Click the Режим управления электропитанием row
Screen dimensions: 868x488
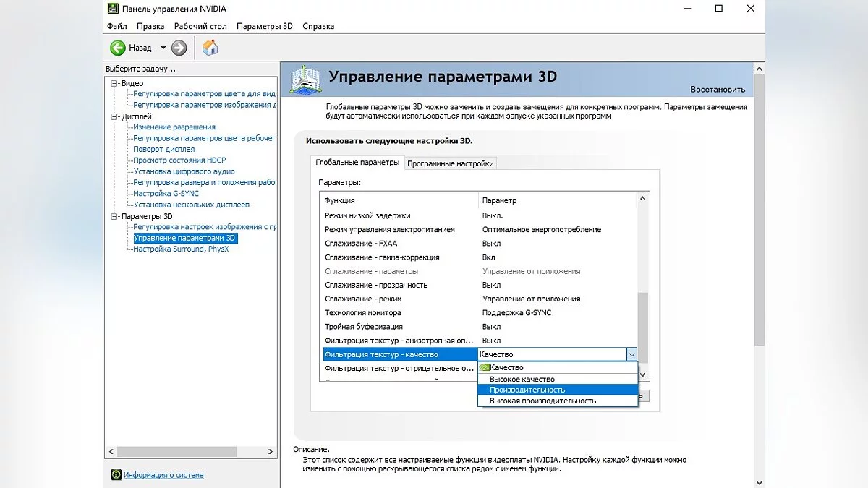pos(478,229)
